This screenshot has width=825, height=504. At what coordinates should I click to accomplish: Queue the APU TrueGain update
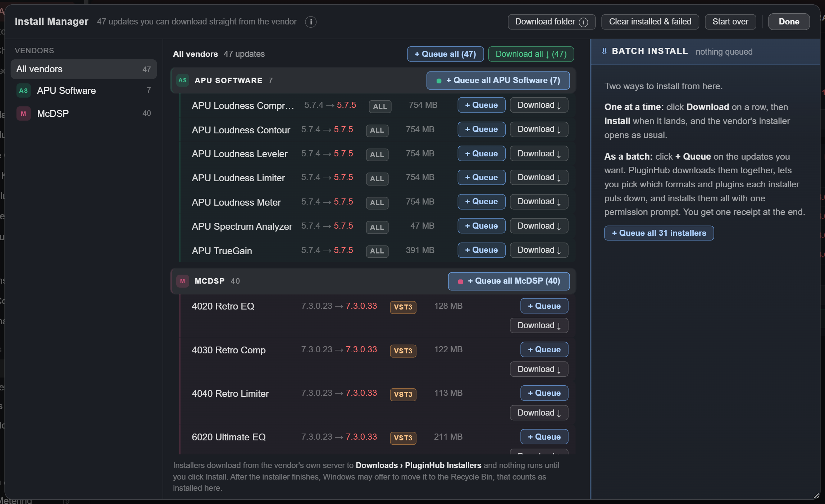click(481, 250)
